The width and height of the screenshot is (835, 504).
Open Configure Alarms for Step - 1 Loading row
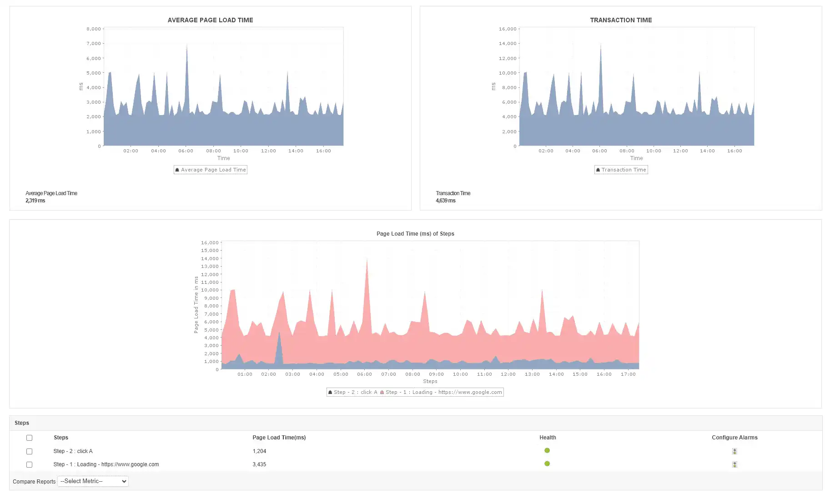pos(734,464)
